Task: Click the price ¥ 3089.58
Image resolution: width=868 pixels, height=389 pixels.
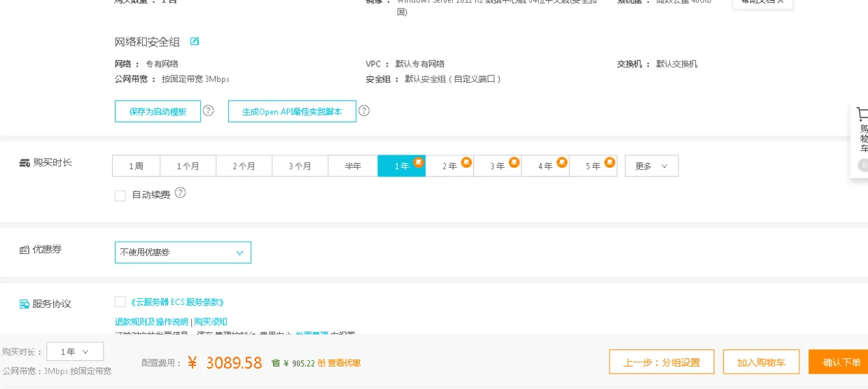Action: pos(225,363)
